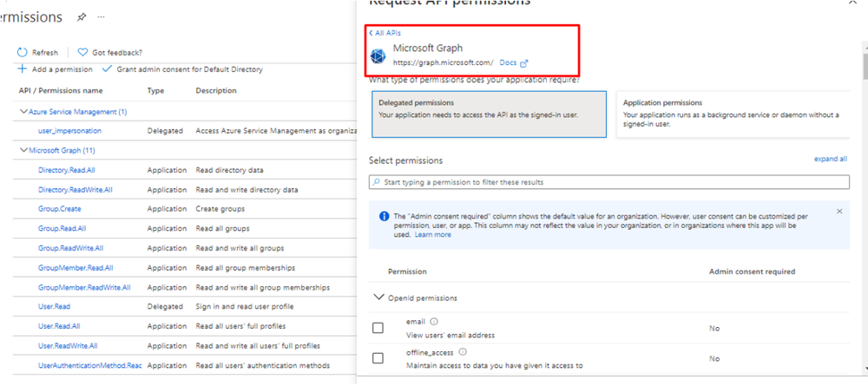The height and width of the screenshot is (386, 868).
Task: Click the Microsoft Graph logo icon
Action: 378,56
